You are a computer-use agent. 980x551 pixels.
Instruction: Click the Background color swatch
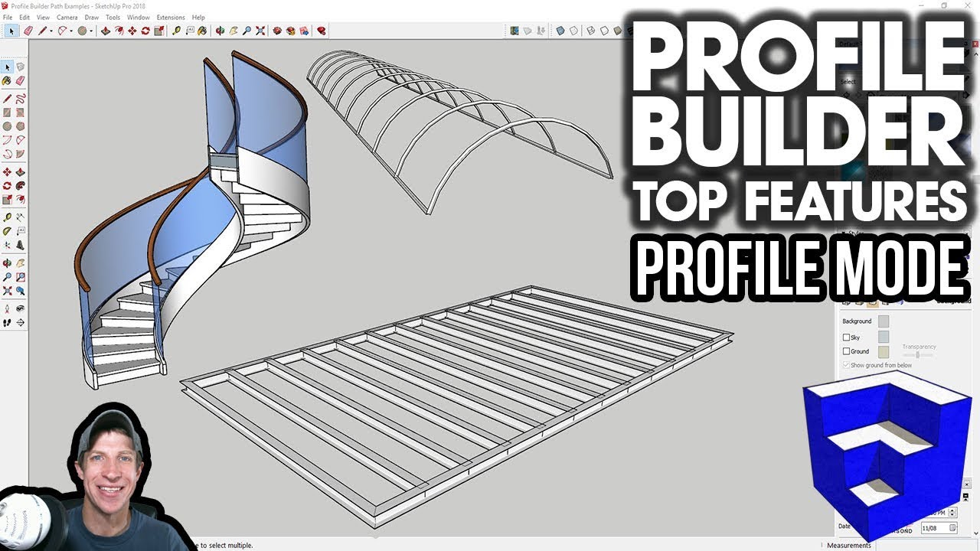pyautogui.click(x=884, y=321)
